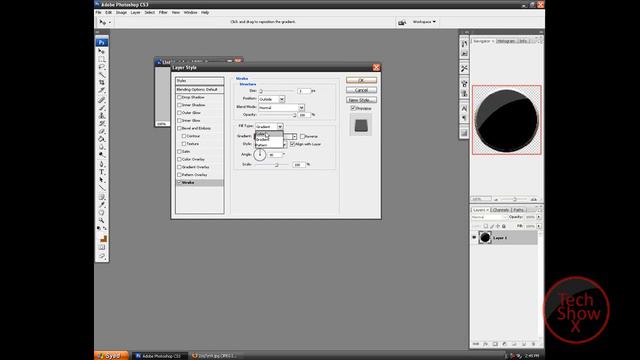Select the Hand tool
Image resolution: width=640 pixels, height=360 pixels.
tap(102, 212)
